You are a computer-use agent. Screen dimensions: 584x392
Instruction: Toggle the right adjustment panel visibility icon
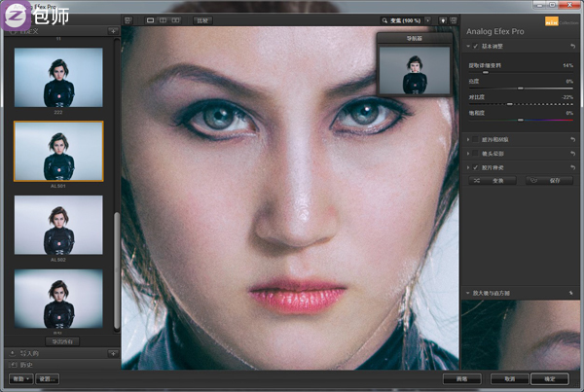(x=454, y=20)
